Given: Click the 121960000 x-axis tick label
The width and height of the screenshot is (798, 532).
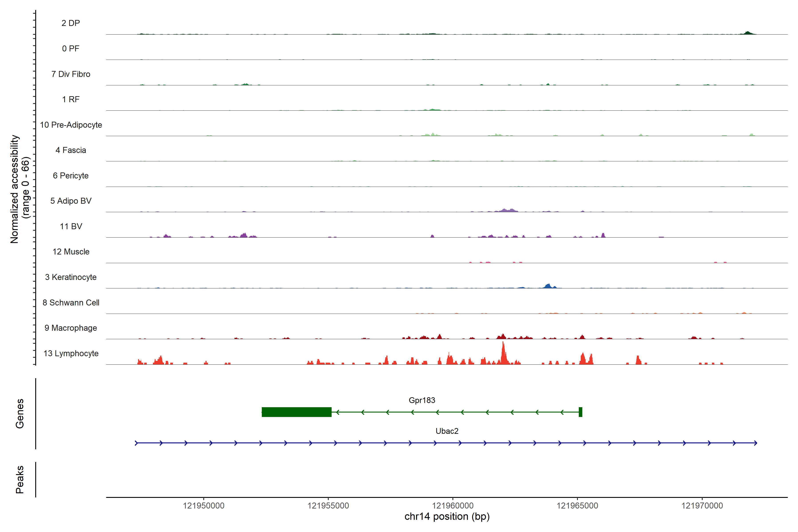Looking at the screenshot, I should [453, 506].
